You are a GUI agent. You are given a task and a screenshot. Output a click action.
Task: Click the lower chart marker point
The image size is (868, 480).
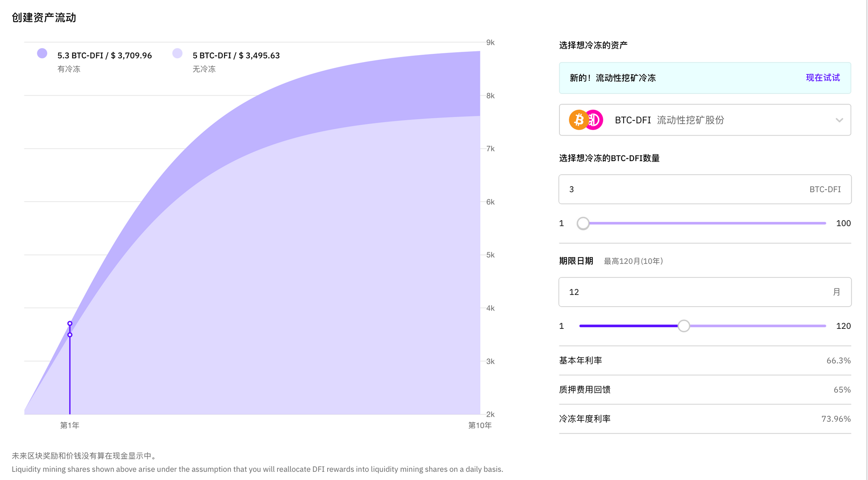[70, 335]
